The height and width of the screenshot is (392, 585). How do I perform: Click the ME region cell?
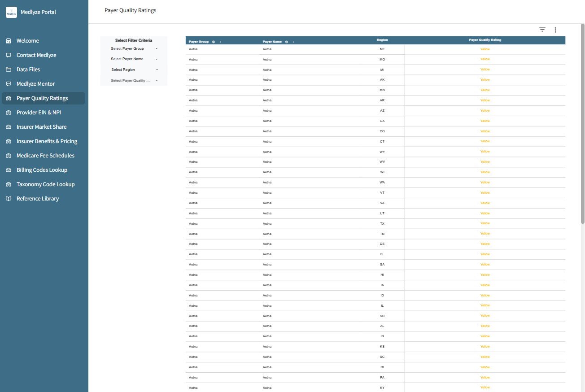point(382,49)
